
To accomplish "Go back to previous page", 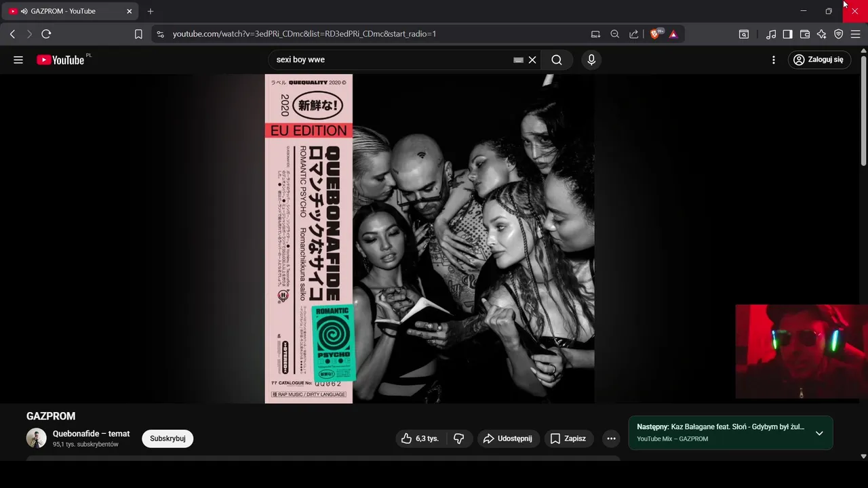I will (13, 34).
